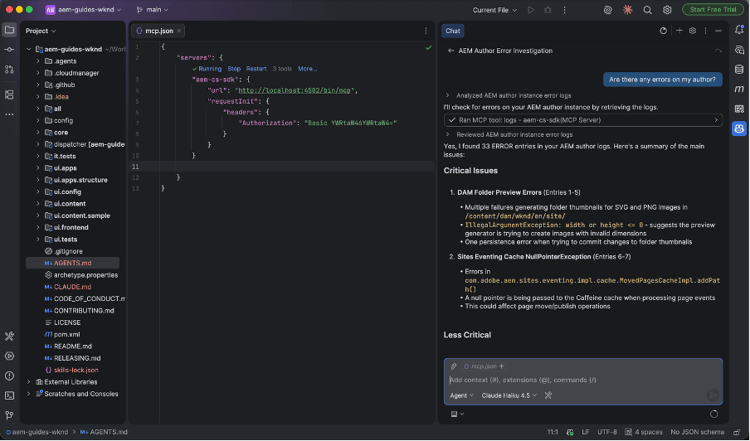
Task: Open the Commit tool window icon
Action: click(9, 50)
